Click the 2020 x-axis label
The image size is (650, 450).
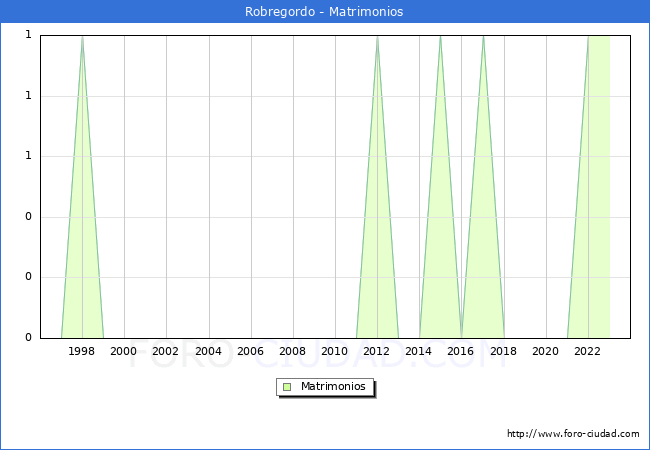546,351
